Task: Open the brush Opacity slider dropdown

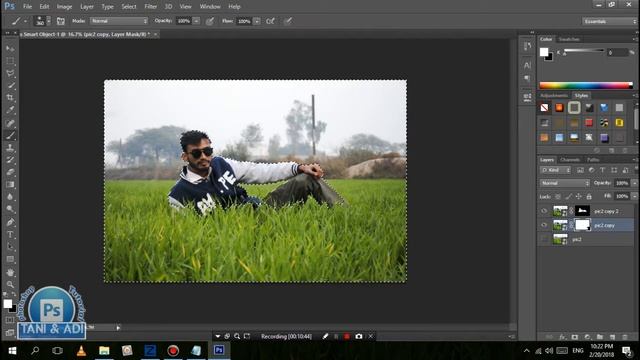Action: pos(196,21)
